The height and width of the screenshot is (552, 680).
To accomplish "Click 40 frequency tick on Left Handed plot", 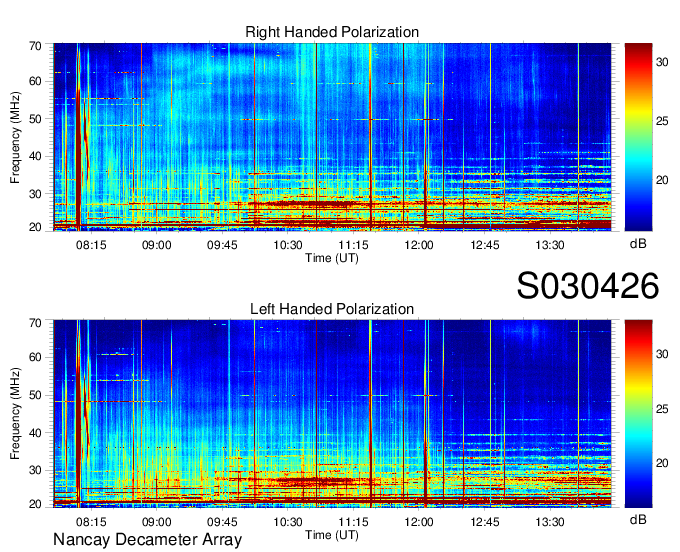I will [35, 432].
